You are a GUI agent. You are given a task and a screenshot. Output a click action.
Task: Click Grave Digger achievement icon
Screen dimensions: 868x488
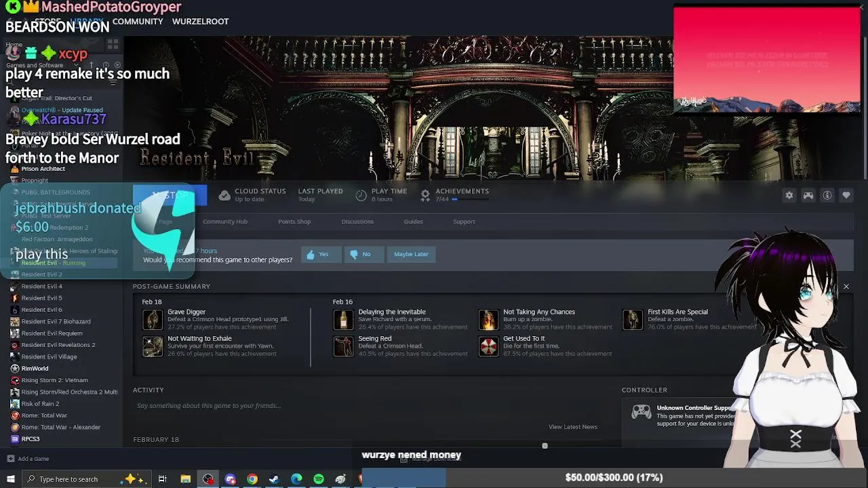point(153,319)
